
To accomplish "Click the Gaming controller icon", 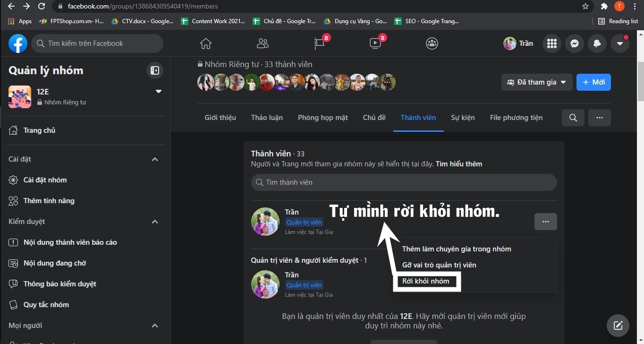I will [432, 43].
